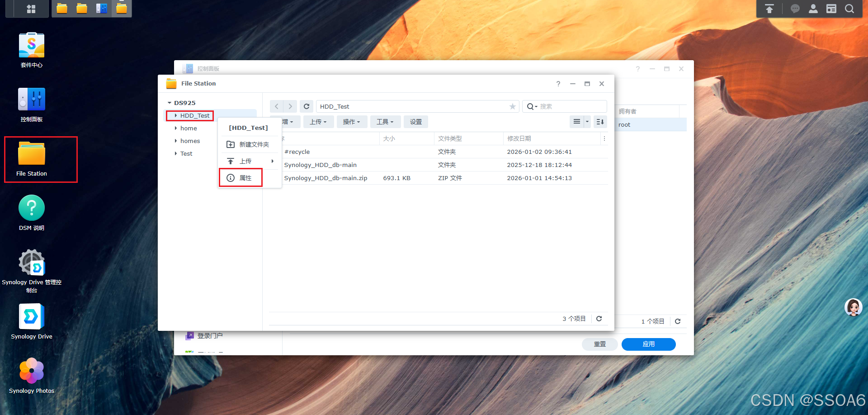Screen dimensions: 868x415
Task: Select the home folder in the tree
Action: [x=189, y=128]
